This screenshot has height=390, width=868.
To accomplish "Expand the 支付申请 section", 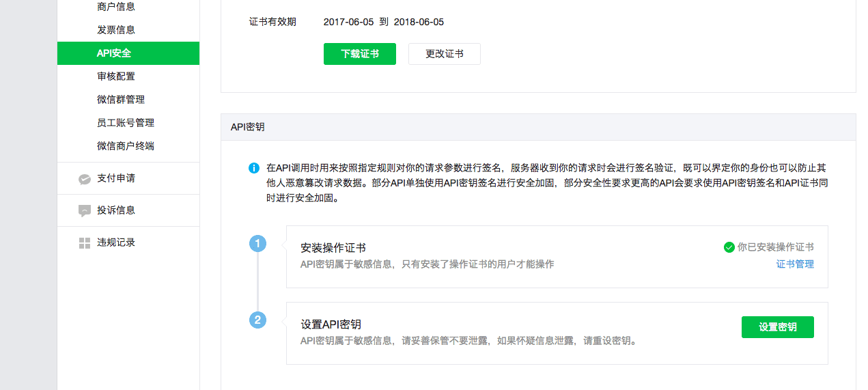I will [128, 178].
